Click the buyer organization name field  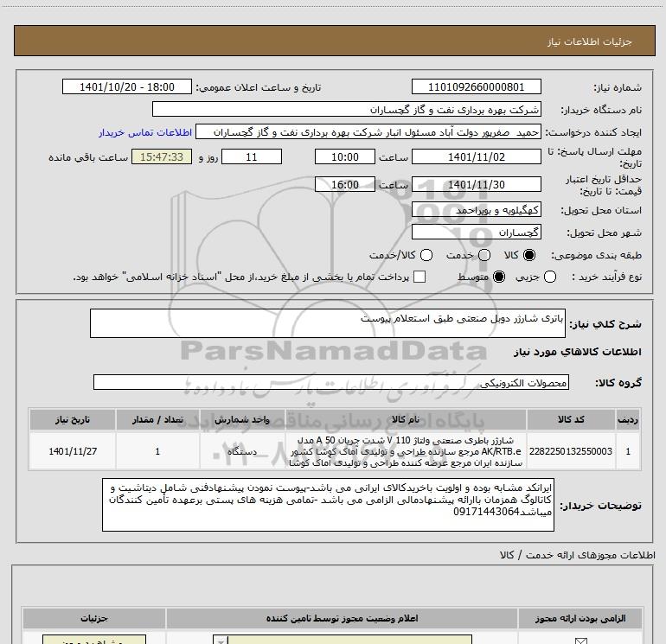pyautogui.click(x=347, y=110)
